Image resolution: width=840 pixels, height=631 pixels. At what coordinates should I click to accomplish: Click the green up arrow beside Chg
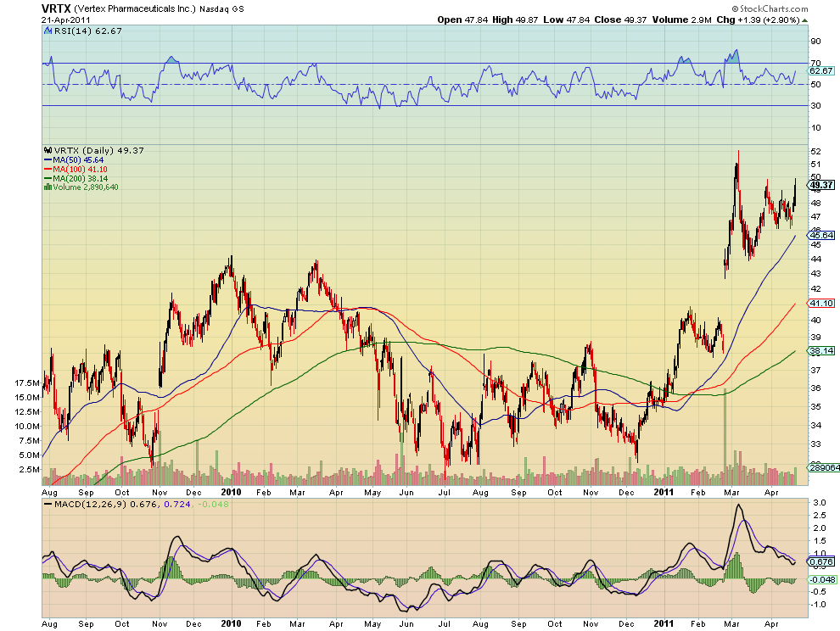click(804, 20)
